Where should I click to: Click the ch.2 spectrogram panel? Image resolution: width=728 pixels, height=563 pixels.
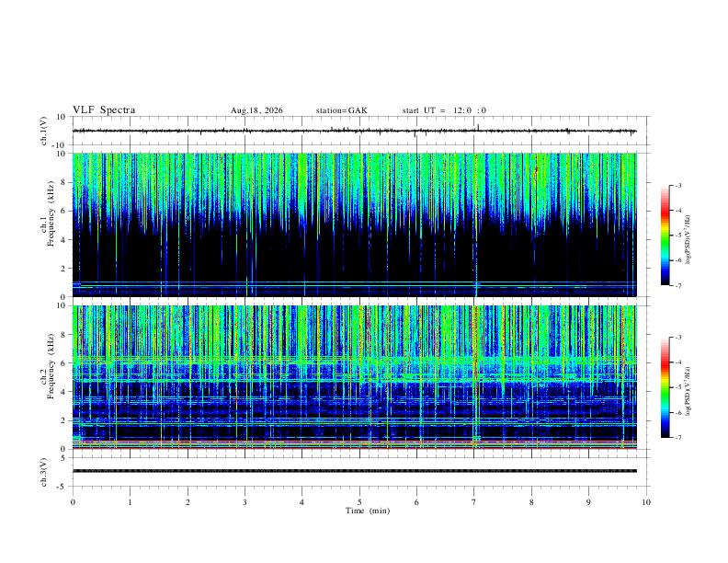click(x=354, y=377)
